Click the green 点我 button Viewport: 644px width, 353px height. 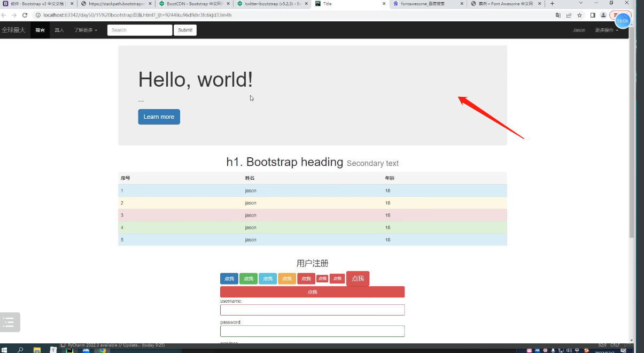[248, 279]
